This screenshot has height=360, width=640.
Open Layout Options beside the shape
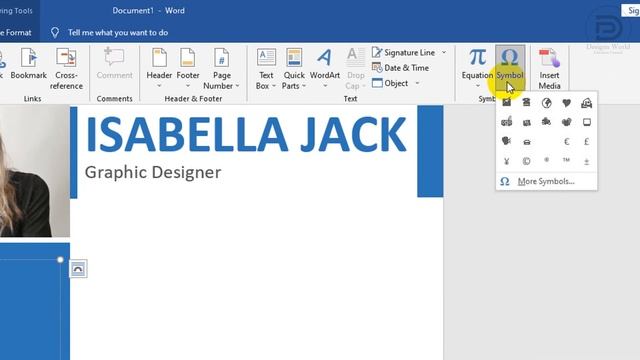point(78,269)
